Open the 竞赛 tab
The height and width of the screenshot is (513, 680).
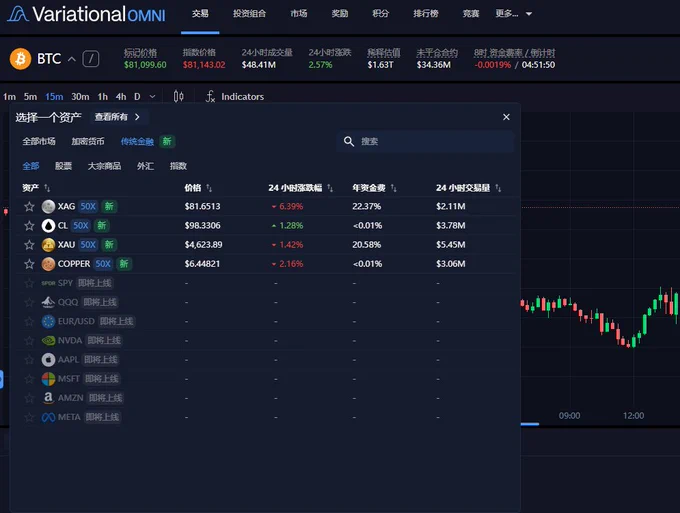click(471, 14)
